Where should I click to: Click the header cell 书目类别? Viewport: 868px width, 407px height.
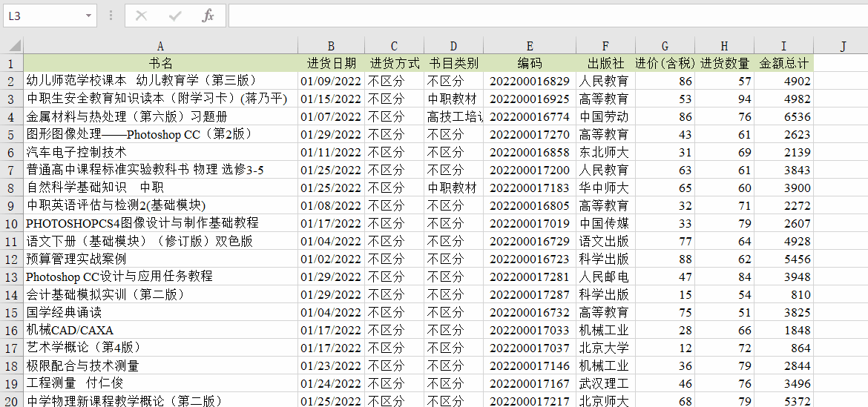coord(453,63)
